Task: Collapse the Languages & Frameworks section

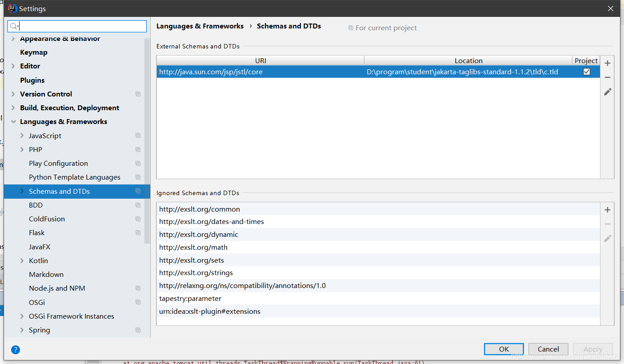Action: pyautogui.click(x=13, y=122)
